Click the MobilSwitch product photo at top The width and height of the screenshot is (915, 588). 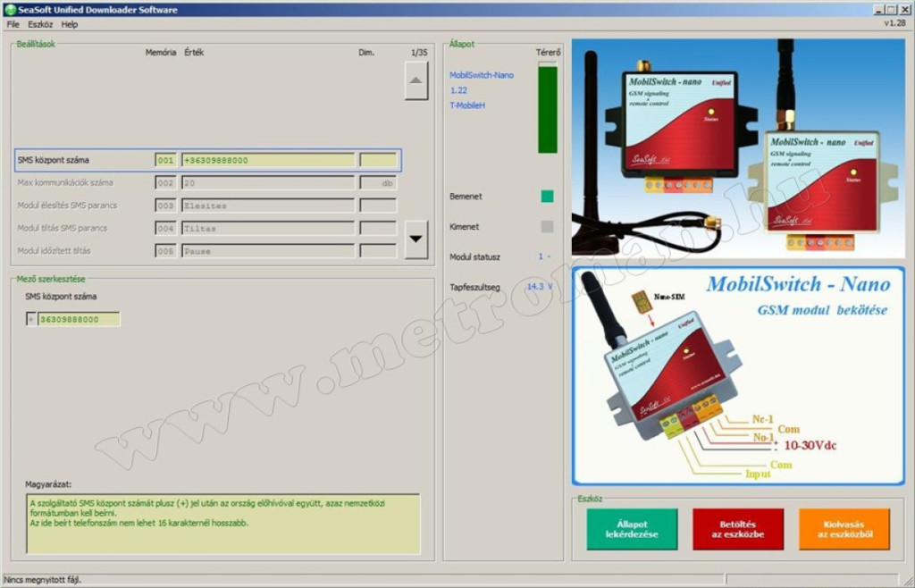pyautogui.click(x=737, y=148)
